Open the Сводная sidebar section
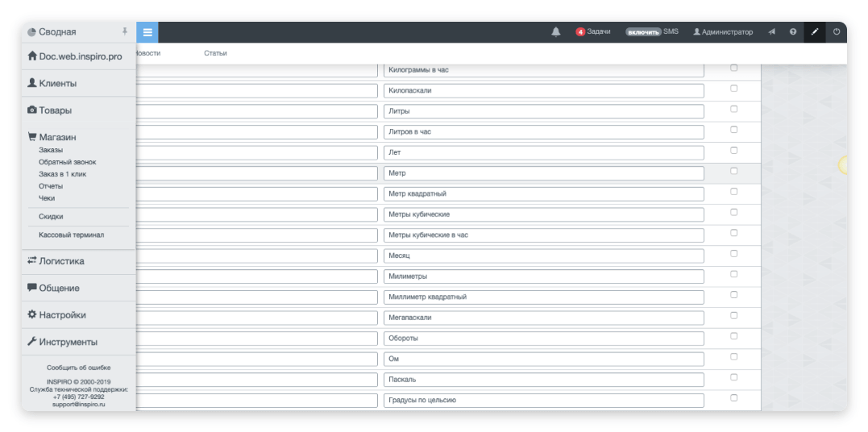868x432 pixels. coord(57,32)
